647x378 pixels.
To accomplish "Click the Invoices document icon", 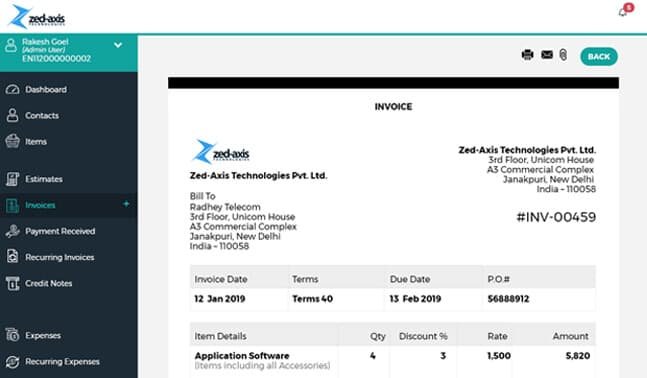I will [12, 205].
